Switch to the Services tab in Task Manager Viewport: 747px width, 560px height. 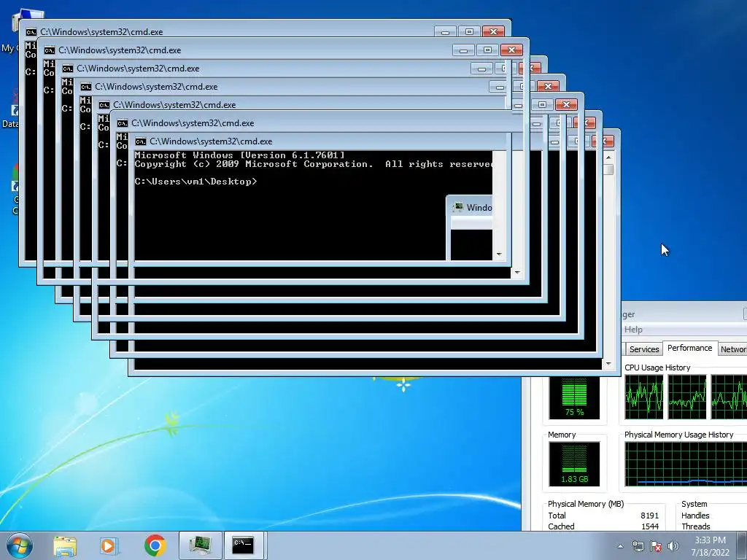tap(644, 349)
